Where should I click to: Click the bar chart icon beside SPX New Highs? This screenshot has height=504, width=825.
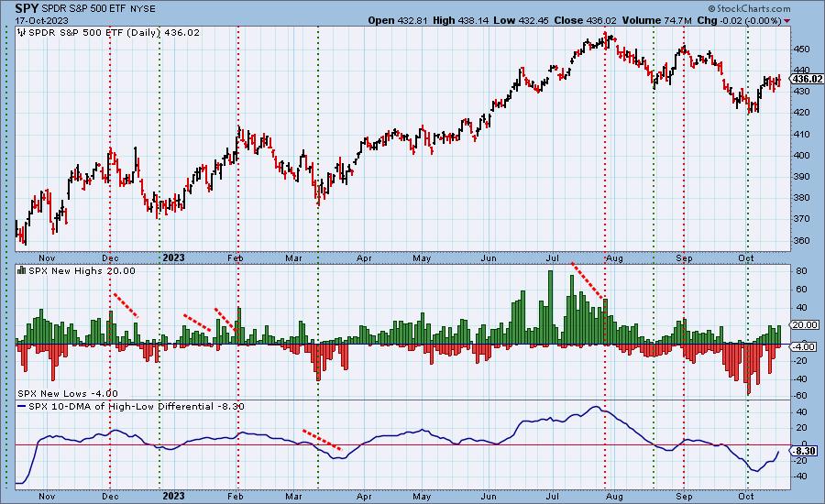click(22, 270)
